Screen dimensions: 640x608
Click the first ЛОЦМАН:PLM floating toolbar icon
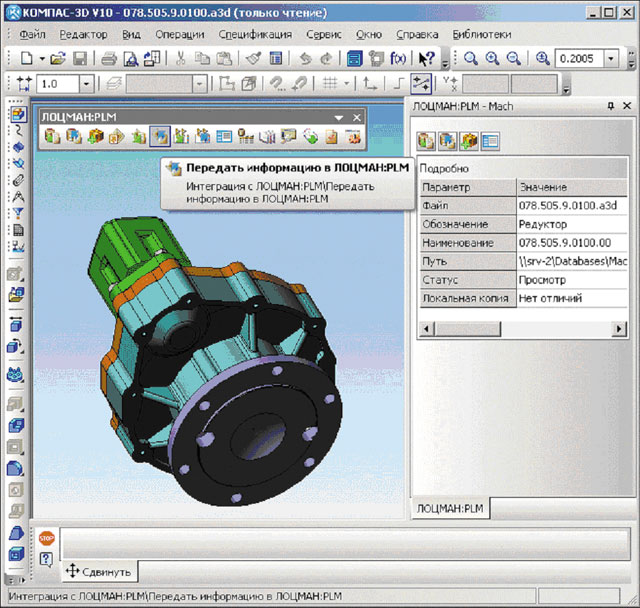tap(52, 136)
